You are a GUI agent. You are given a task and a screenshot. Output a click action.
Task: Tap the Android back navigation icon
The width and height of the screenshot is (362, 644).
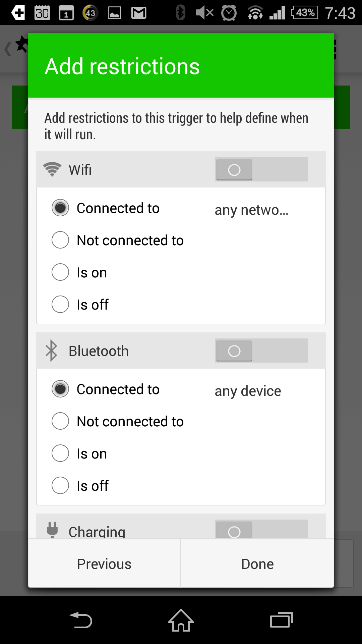[80, 620]
